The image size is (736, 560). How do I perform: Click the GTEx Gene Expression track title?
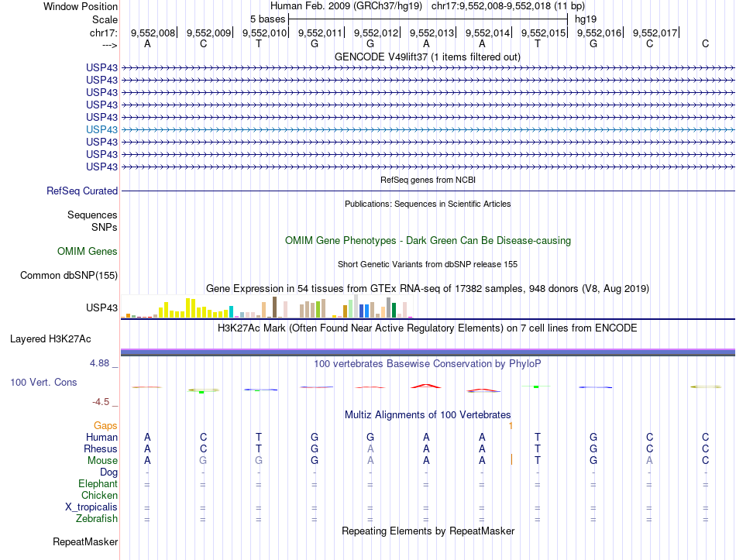[428, 289]
